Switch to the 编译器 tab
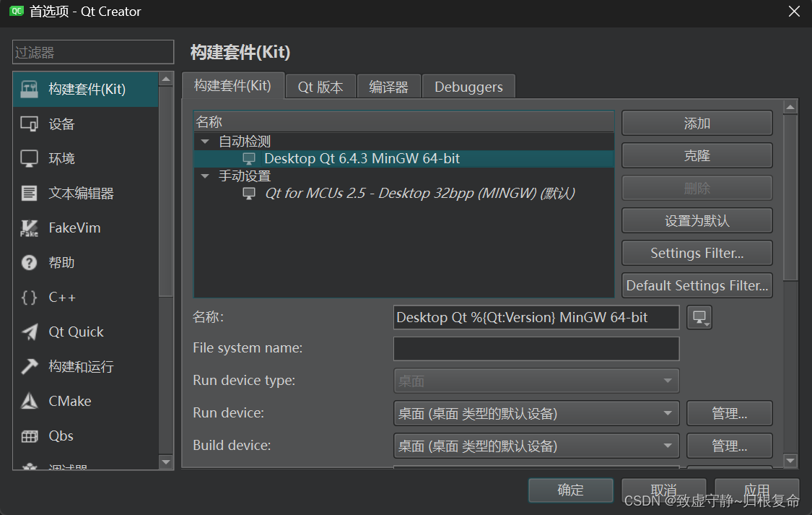The height and width of the screenshot is (515, 812). tap(388, 87)
